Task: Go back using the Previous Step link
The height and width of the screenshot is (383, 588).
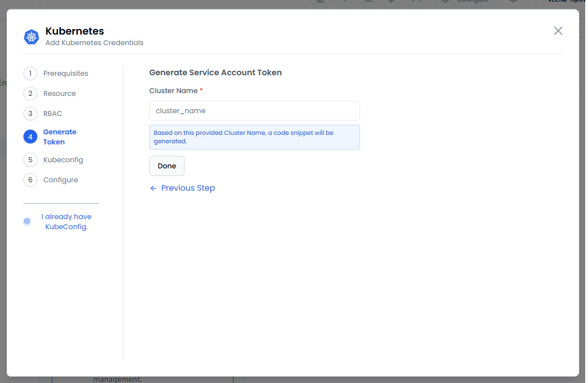Action: [188, 188]
